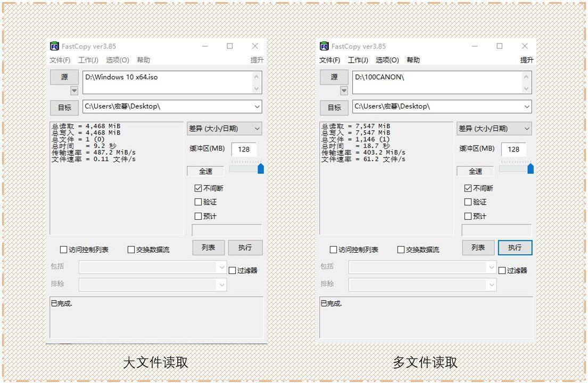This screenshot has width=588, height=383.
Task: Click the 缓冲区 128 input field in right window
Action: click(513, 149)
